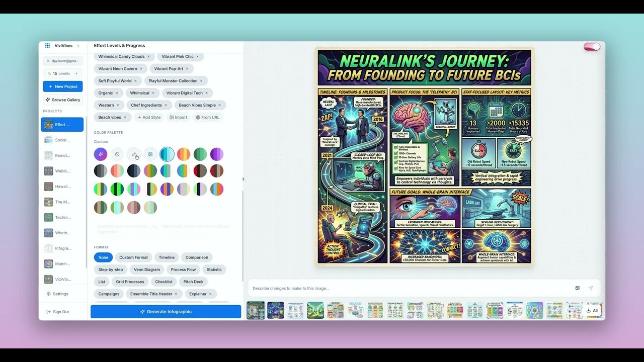Open the ViziVibes app grid icon
The height and width of the screenshot is (362, 644).
tap(47, 46)
